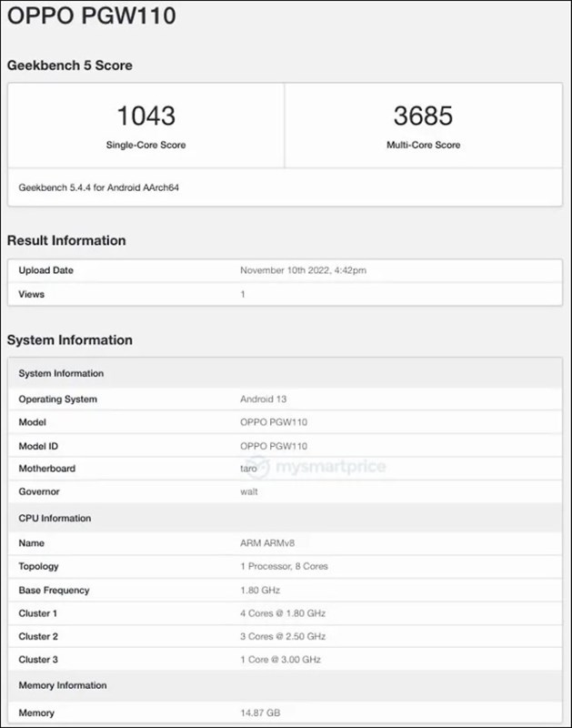Click the Cluster 1 label
Image resolution: width=572 pixels, height=728 pixels.
pyautogui.click(x=37, y=613)
